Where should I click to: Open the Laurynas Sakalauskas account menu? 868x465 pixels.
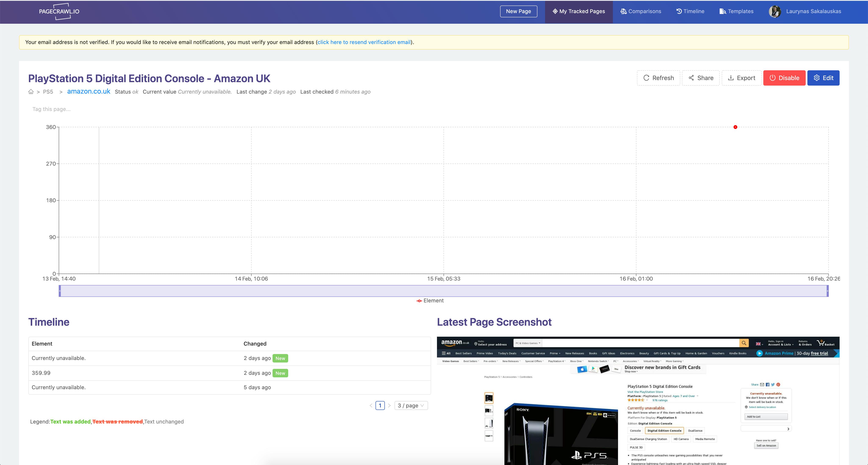point(813,11)
